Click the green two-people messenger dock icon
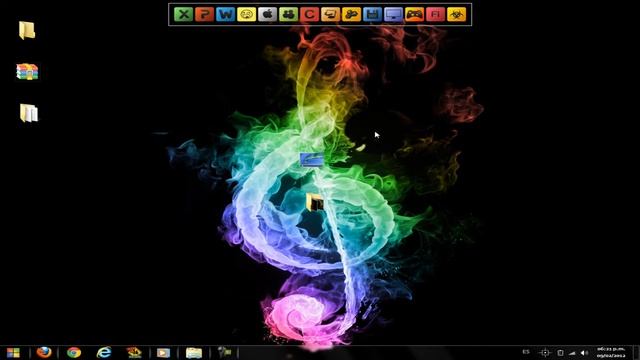The width and height of the screenshot is (640, 360). pos(289,14)
